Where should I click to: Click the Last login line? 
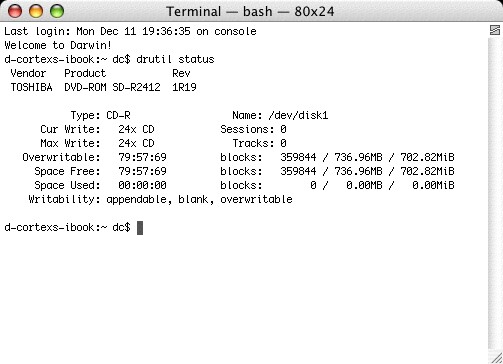point(130,31)
